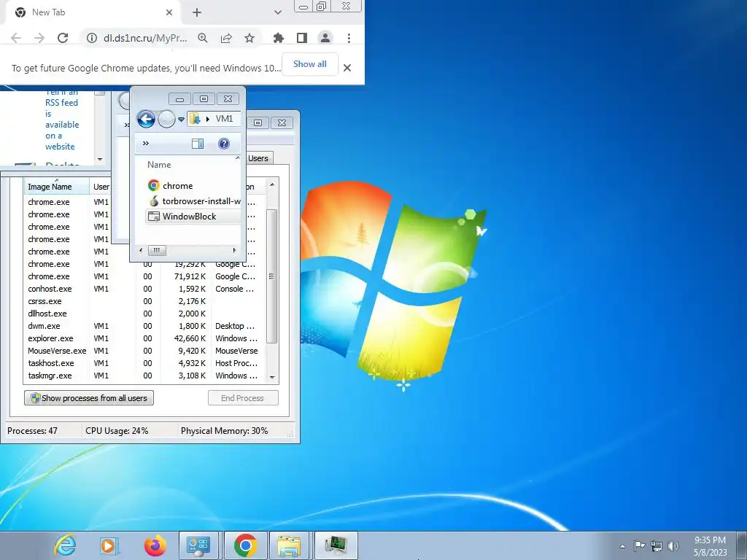Click Task Manager scrollbar up arrow
747x560 pixels.
(271, 184)
